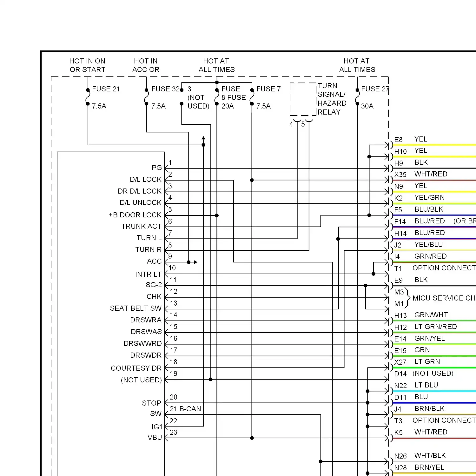Click the SG-2 pin label

click(x=154, y=285)
